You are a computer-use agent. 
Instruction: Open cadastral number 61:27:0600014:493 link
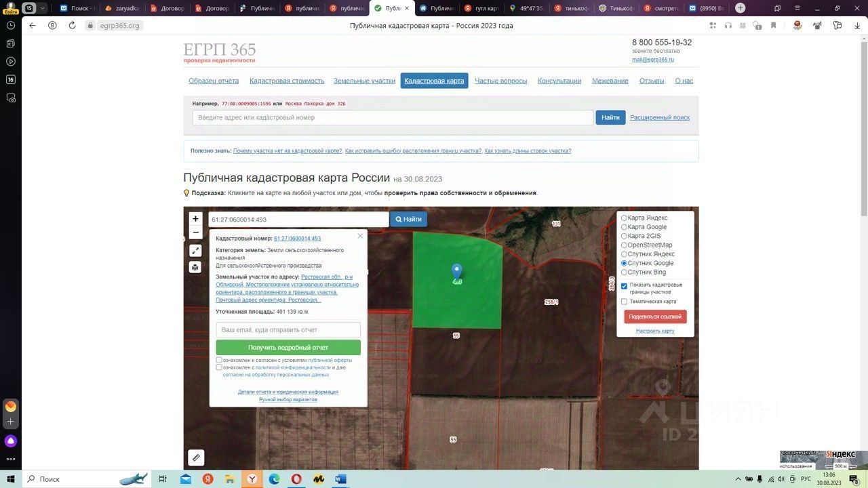click(297, 239)
